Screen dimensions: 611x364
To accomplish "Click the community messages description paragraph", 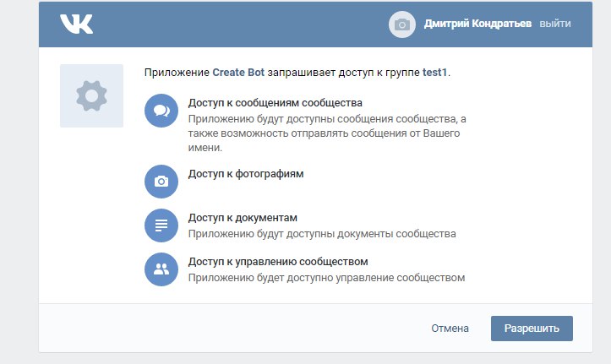I will point(327,133).
